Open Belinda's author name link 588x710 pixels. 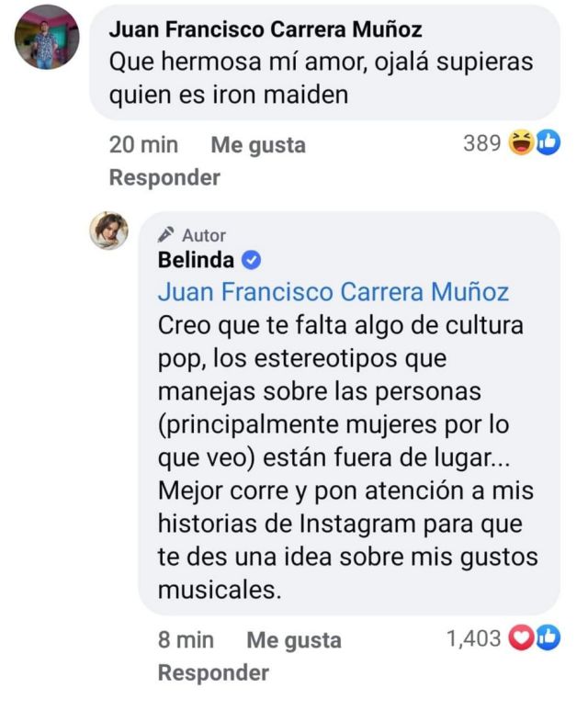(196, 260)
